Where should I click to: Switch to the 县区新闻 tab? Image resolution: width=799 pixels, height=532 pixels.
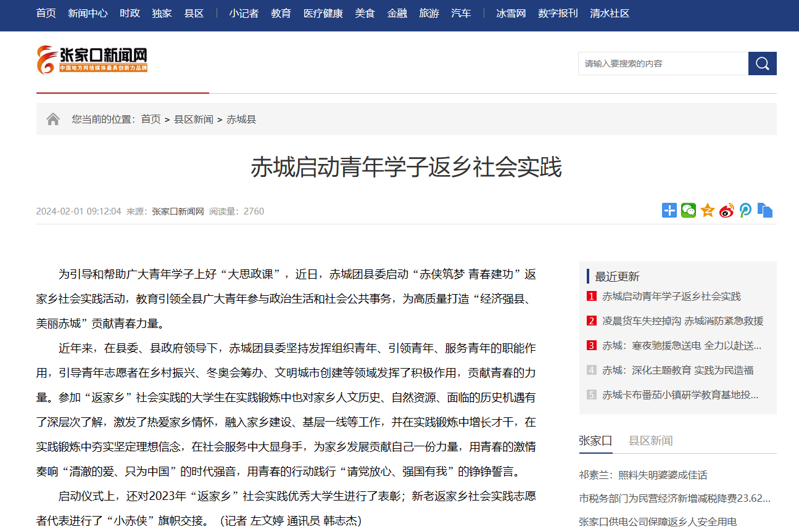tap(650, 441)
